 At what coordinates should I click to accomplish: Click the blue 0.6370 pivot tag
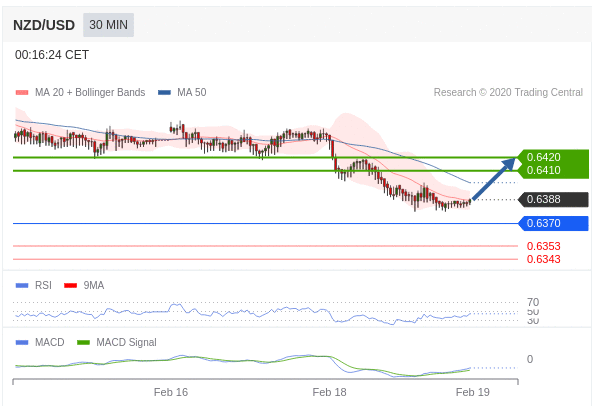click(553, 224)
